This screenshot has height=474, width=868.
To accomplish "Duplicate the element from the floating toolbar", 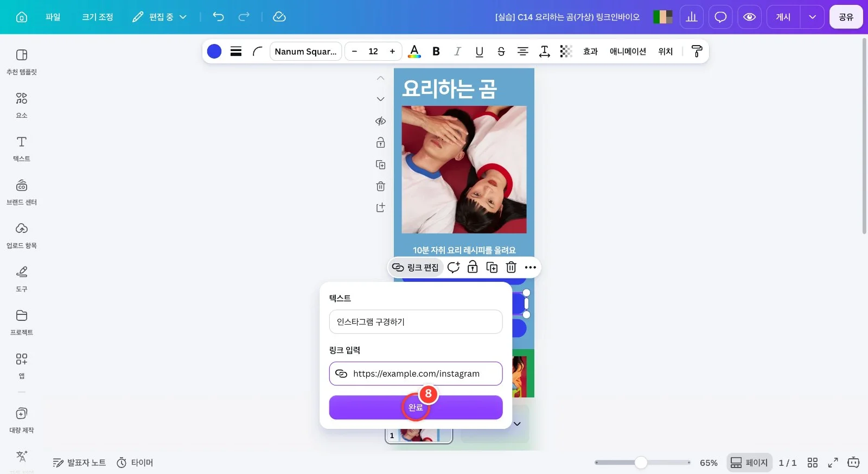I will tap(492, 267).
